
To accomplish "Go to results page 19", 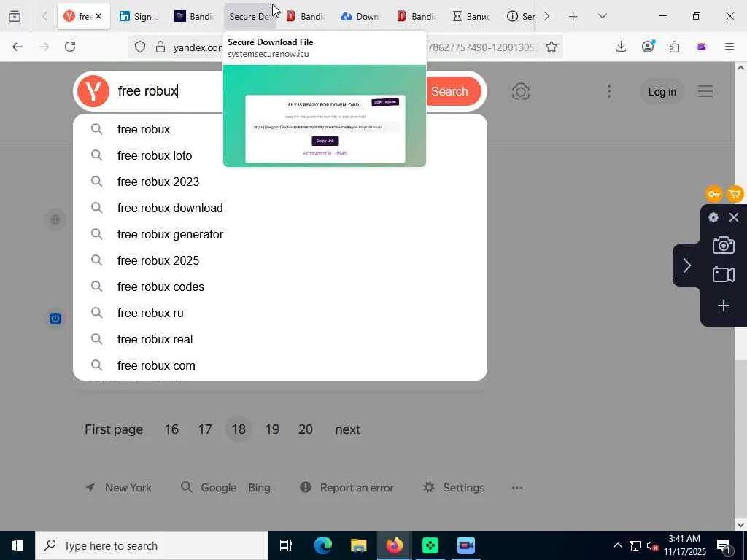I will coord(272,429).
